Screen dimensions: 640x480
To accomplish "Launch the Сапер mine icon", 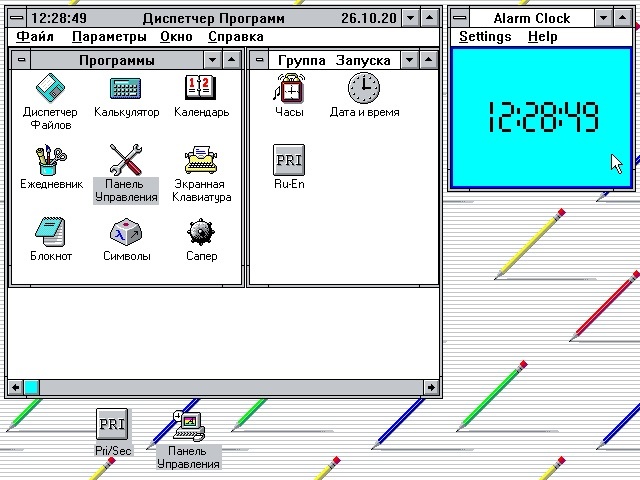I will tap(201, 232).
